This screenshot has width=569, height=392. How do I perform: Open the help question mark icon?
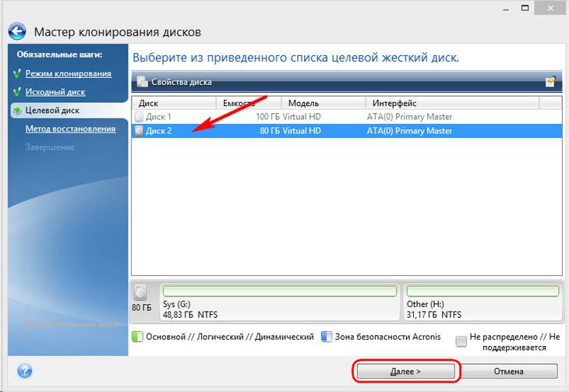[x=25, y=371]
